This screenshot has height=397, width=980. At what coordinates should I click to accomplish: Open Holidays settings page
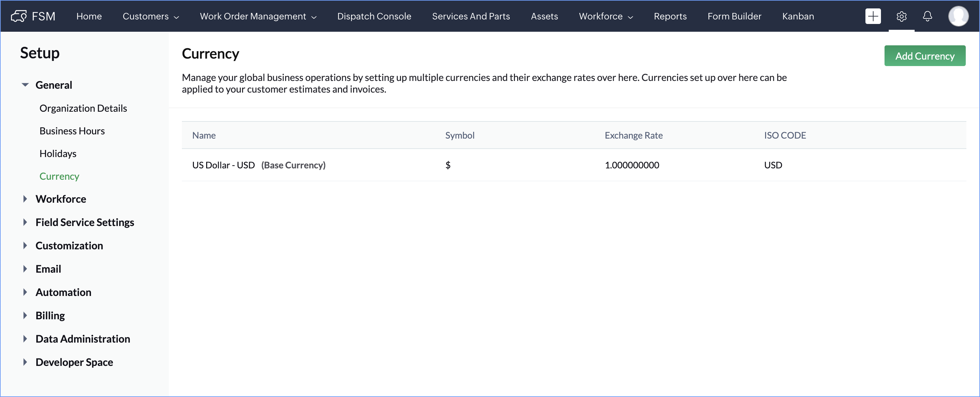click(58, 154)
